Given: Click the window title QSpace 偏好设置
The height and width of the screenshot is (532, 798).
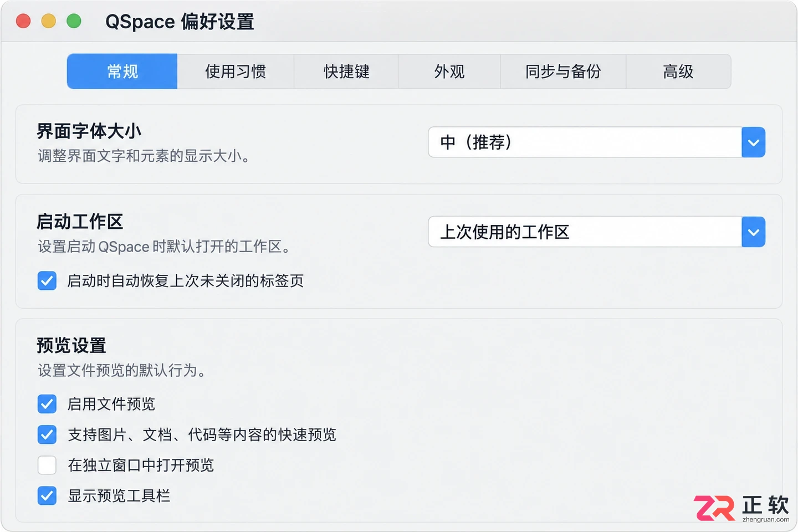Looking at the screenshot, I should click(180, 22).
